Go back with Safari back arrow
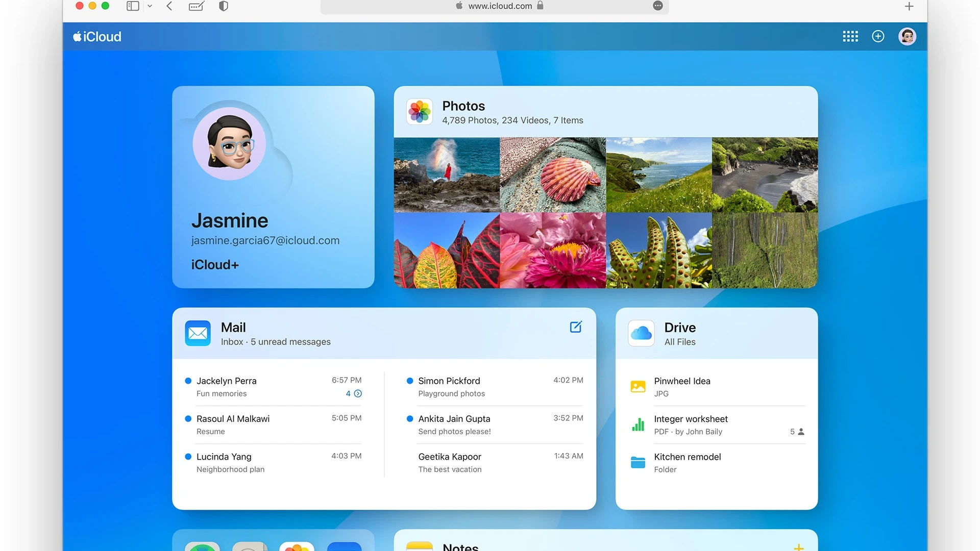The image size is (980, 551). click(169, 6)
